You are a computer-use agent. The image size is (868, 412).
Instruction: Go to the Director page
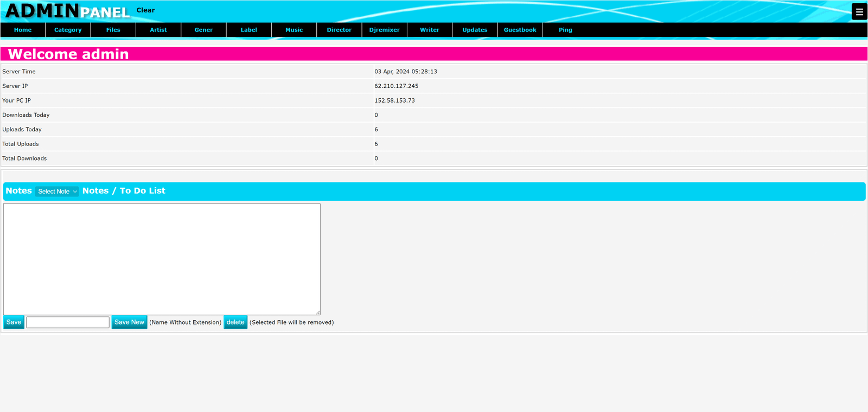point(339,30)
